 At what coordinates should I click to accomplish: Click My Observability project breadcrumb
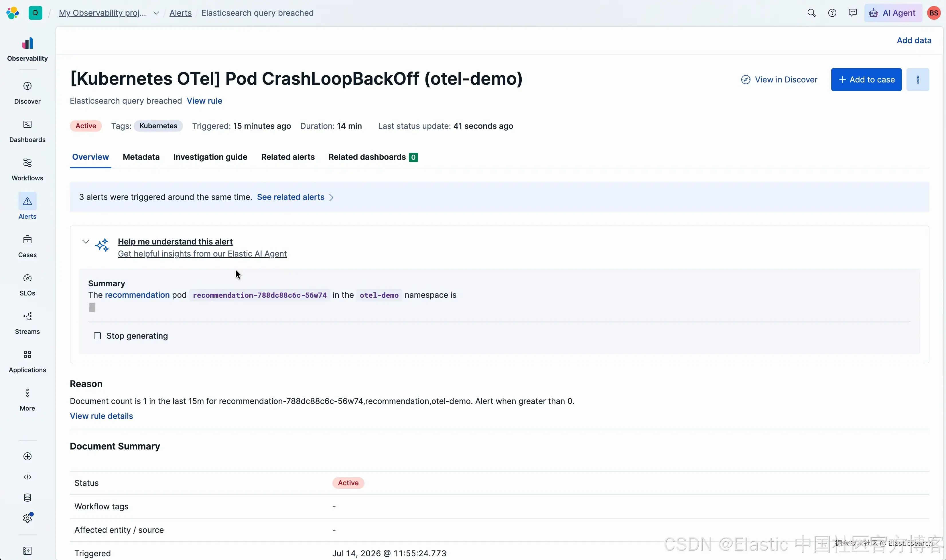(x=103, y=13)
